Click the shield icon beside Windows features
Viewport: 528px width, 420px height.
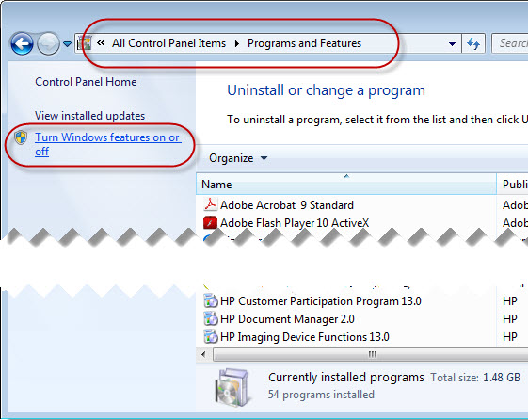tap(21, 137)
